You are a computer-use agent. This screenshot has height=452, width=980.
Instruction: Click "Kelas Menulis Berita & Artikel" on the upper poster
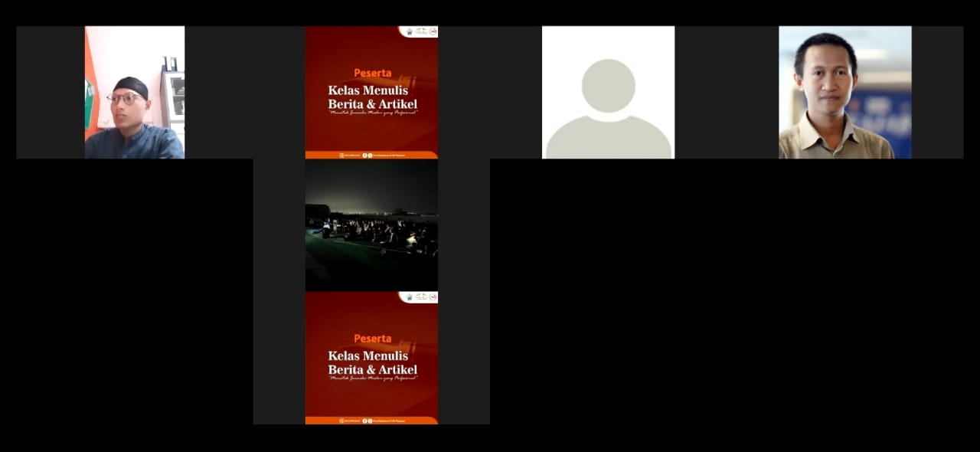coord(372,97)
